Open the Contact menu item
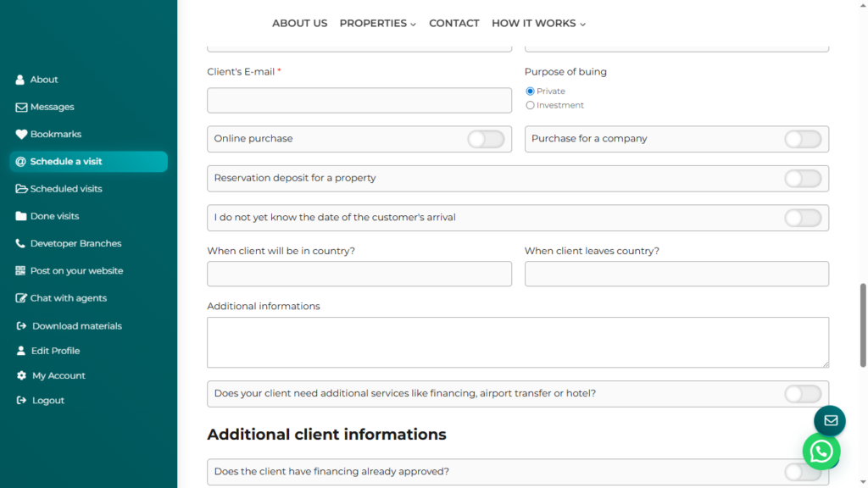 pyautogui.click(x=453, y=24)
